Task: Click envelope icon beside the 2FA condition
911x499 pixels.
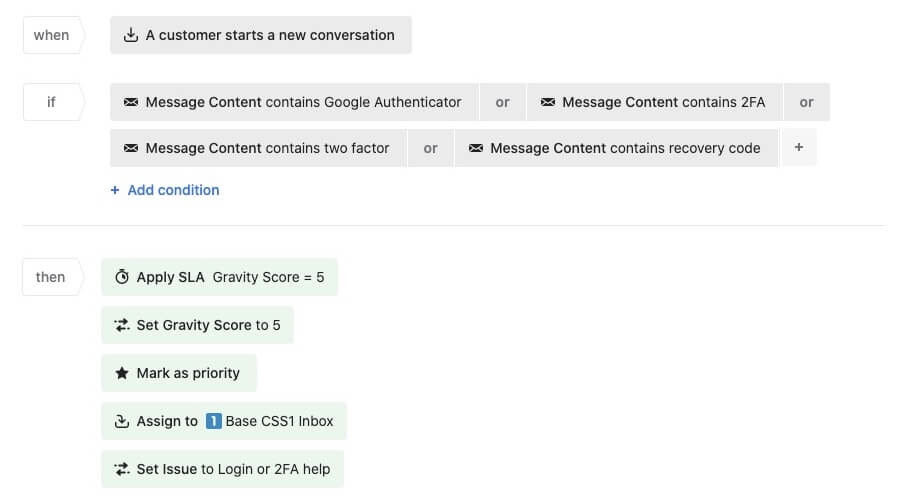Action: click(x=547, y=102)
